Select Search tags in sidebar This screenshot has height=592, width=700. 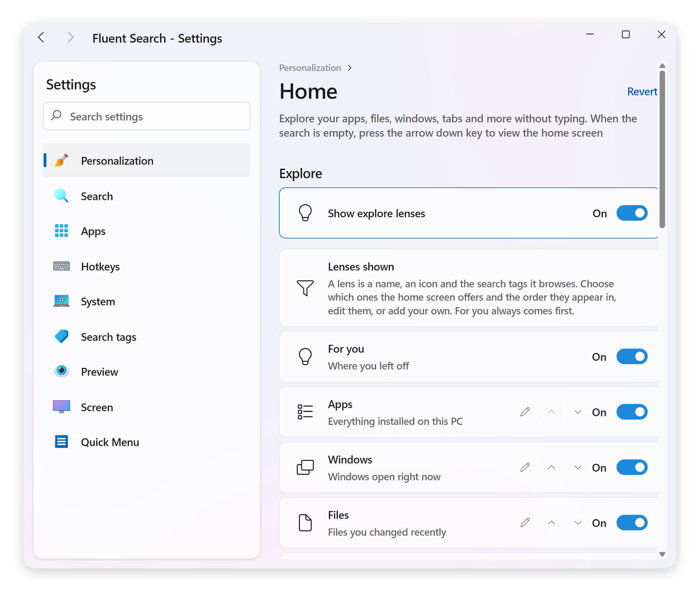[x=147, y=336]
